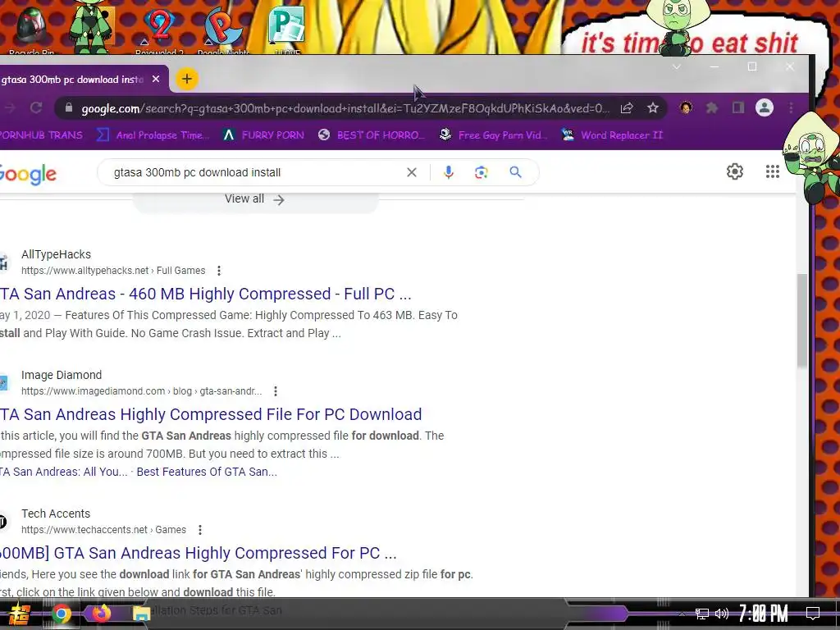
Task: Go to Google logo homepage
Action: (x=28, y=174)
